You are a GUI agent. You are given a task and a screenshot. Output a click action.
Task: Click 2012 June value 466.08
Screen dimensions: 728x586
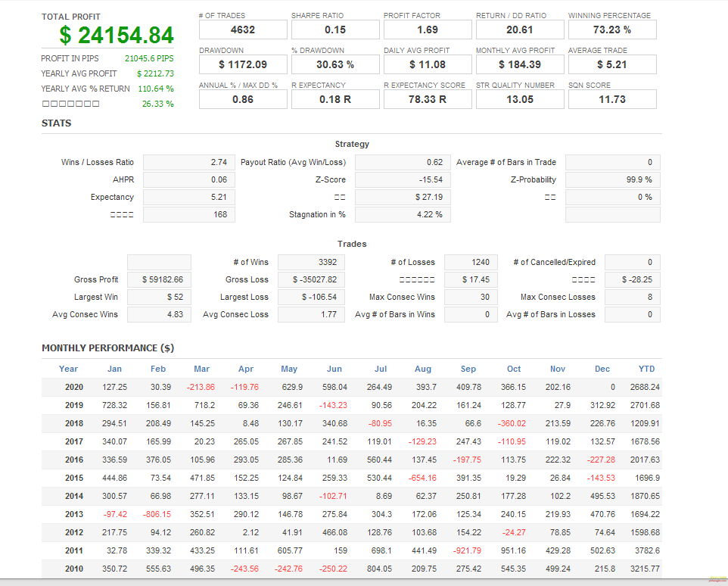[x=334, y=532]
